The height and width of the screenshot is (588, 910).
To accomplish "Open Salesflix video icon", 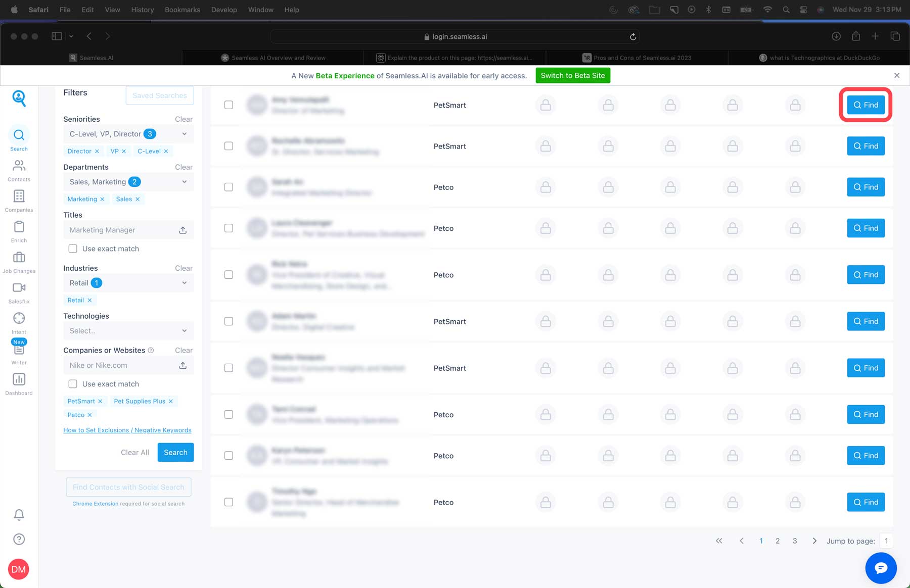I will (19, 288).
